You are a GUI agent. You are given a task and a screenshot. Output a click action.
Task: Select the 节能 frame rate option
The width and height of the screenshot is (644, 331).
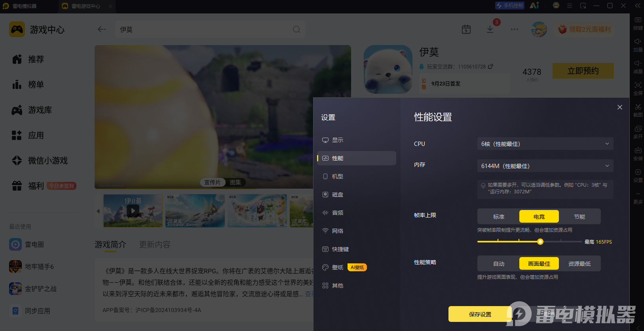579,217
